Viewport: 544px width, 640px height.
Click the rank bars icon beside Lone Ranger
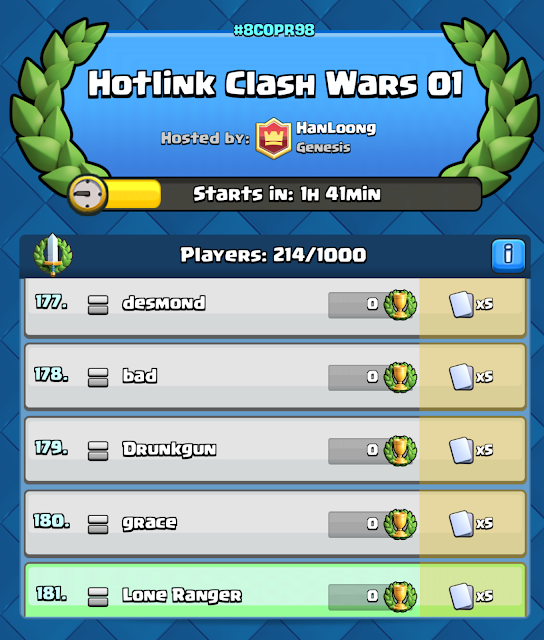(98, 597)
